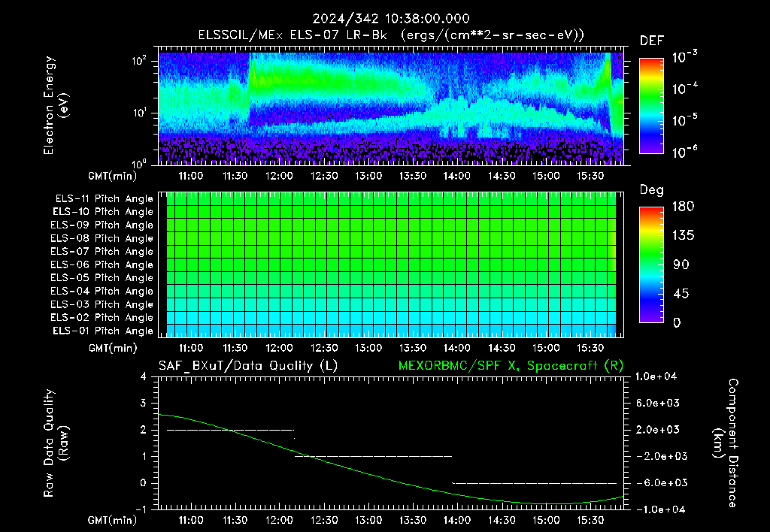Click the ELS-01 Pitch Angle row label
The image size is (770, 532).
(103, 331)
